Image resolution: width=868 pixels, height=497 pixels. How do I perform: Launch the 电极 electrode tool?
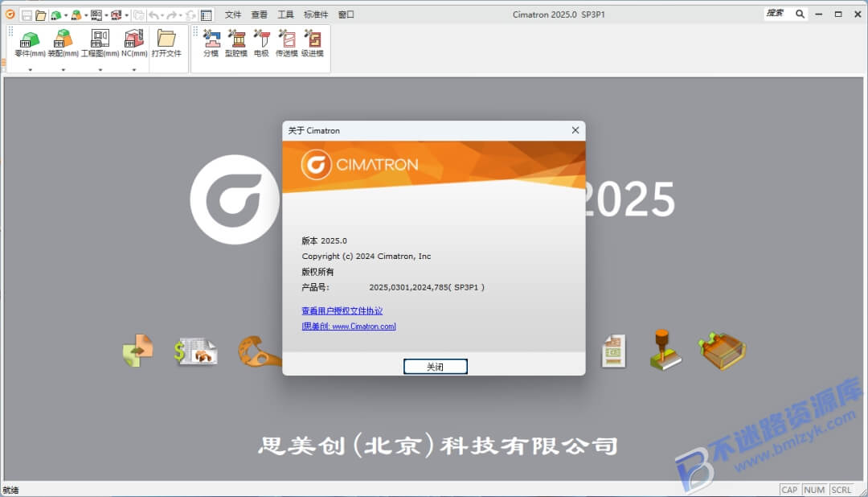point(261,43)
